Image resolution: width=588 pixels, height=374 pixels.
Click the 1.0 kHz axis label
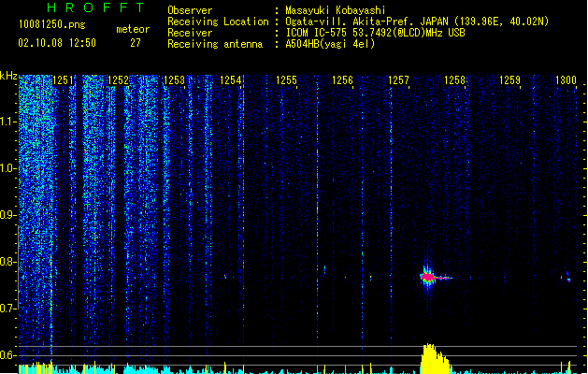(x=7, y=168)
